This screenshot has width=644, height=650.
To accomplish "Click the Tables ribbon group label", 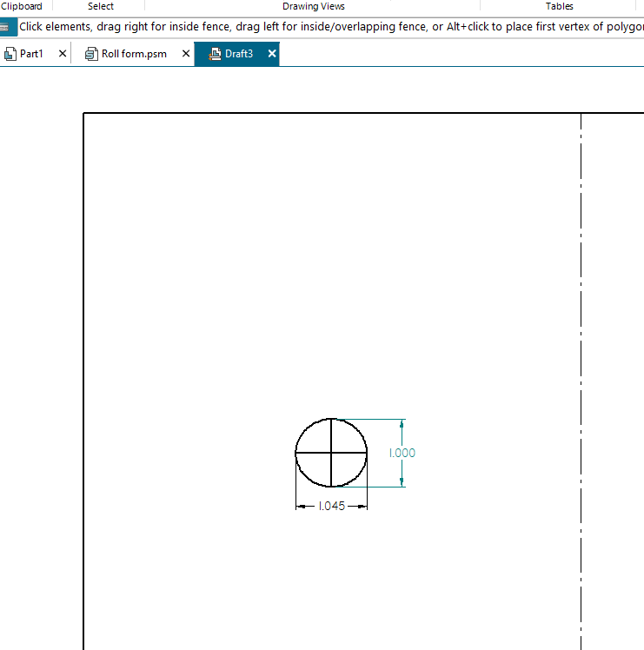I will 560,6.
